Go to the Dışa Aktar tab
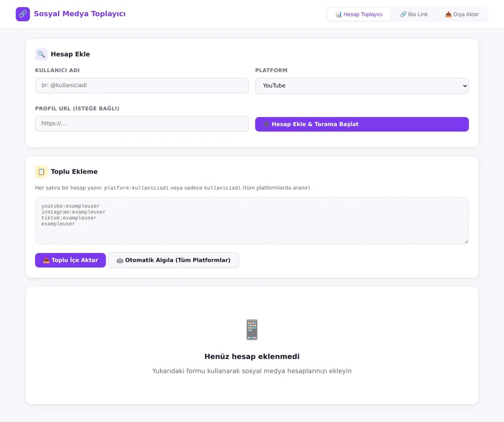 click(462, 14)
